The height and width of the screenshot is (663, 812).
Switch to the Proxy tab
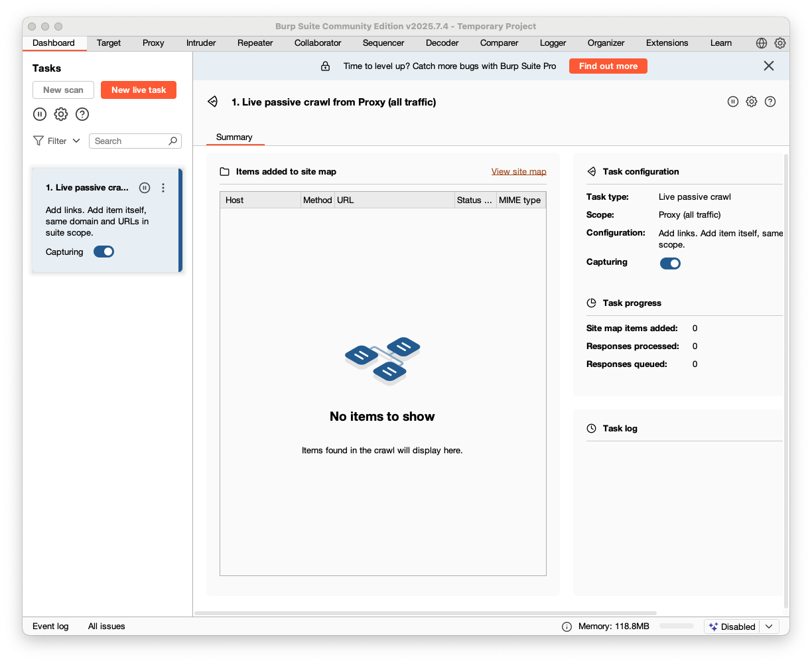[153, 43]
